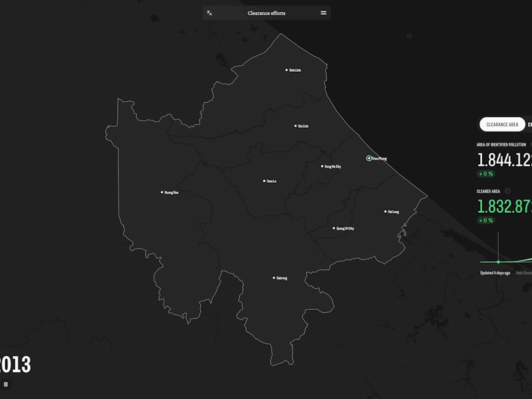This screenshot has width=532, height=399.
Task: Select the Vinh Linh map marker
Action: [x=287, y=70]
